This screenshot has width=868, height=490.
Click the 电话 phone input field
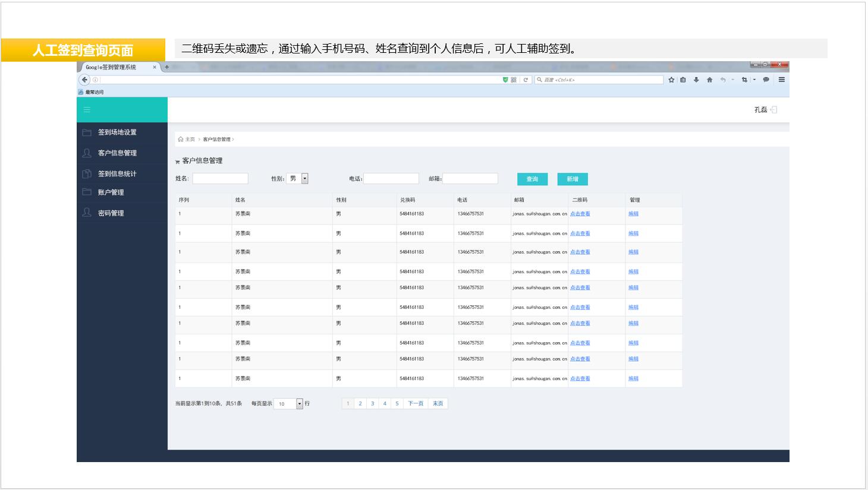click(391, 179)
